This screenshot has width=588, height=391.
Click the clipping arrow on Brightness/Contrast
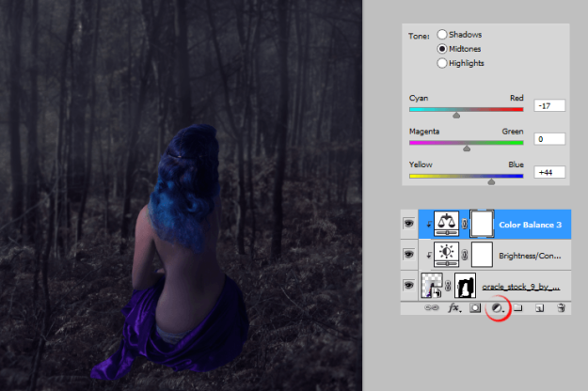[x=429, y=255]
